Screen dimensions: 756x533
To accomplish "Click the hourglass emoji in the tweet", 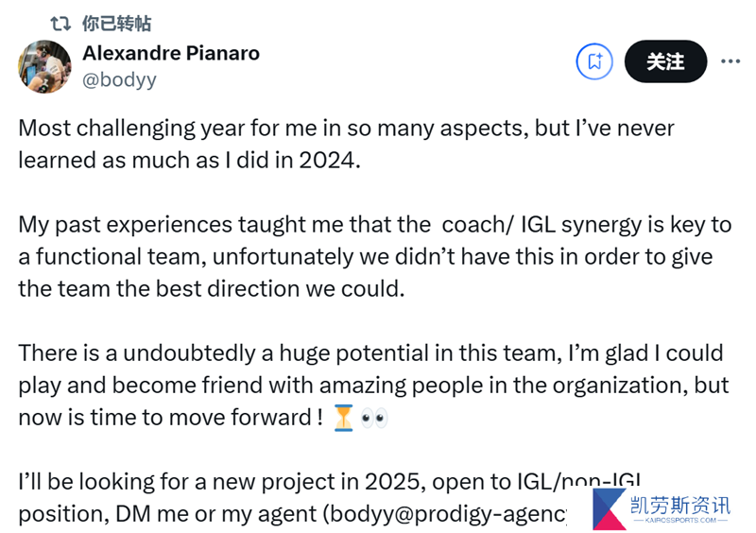I will pyautogui.click(x=343, y=418).
